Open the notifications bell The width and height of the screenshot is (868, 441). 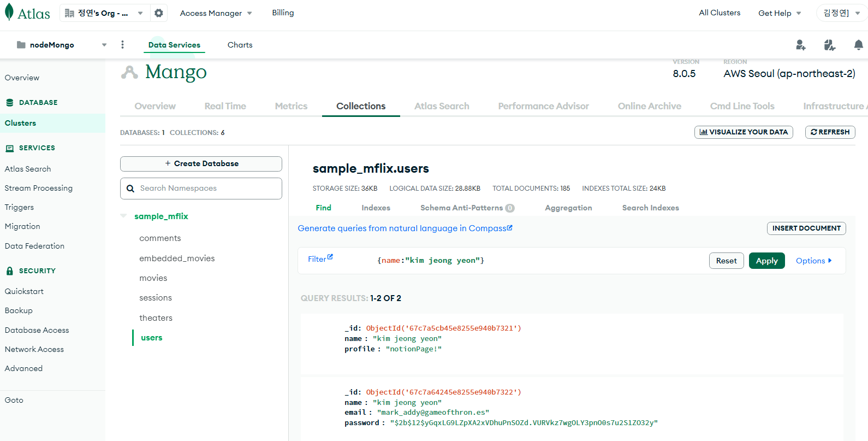pos(859,45)
